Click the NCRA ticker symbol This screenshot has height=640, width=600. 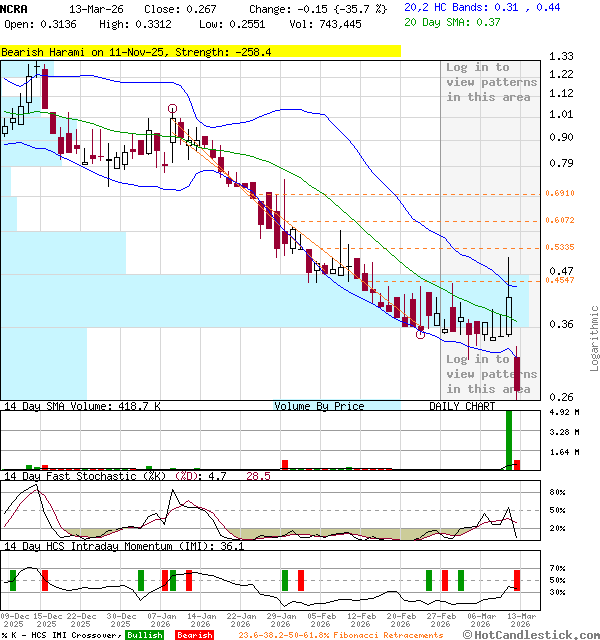(x=15, y=7)
